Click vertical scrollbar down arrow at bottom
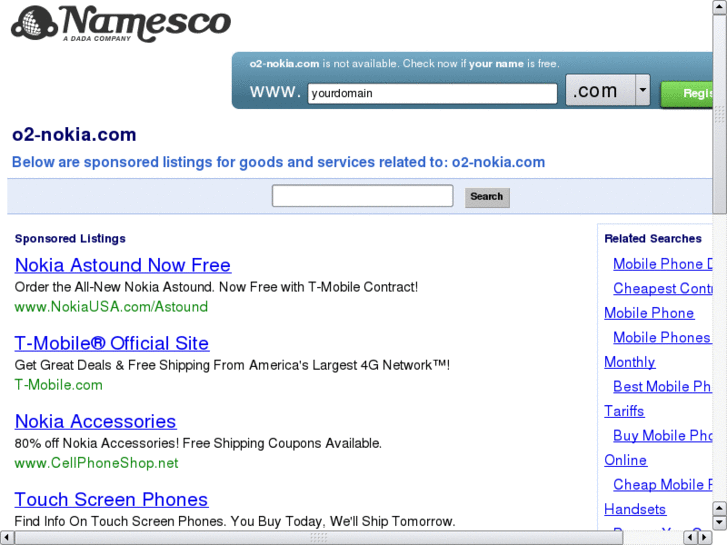The height and width of the screenshot is (545, 727). pos(720,523)
